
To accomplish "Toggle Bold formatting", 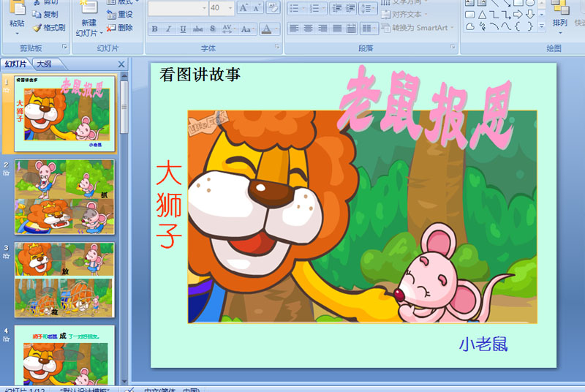I will click(x=154, y=29).
